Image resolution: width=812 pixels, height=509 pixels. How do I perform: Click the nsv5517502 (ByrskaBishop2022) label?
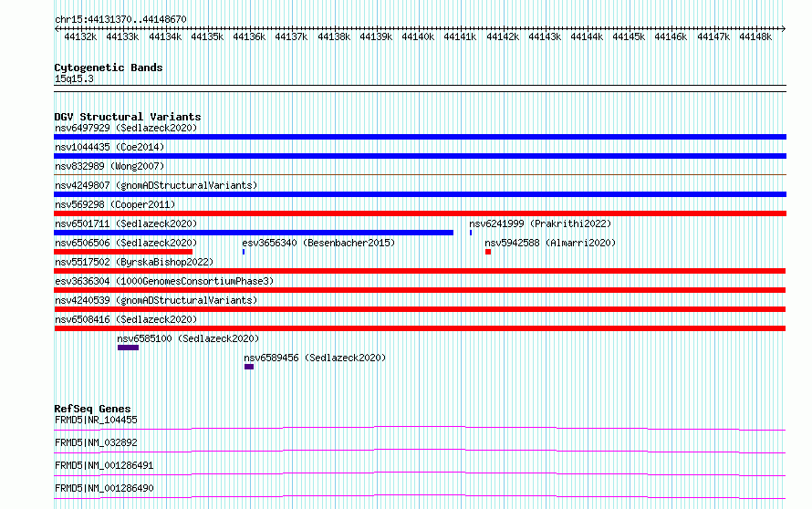[134, 262]
